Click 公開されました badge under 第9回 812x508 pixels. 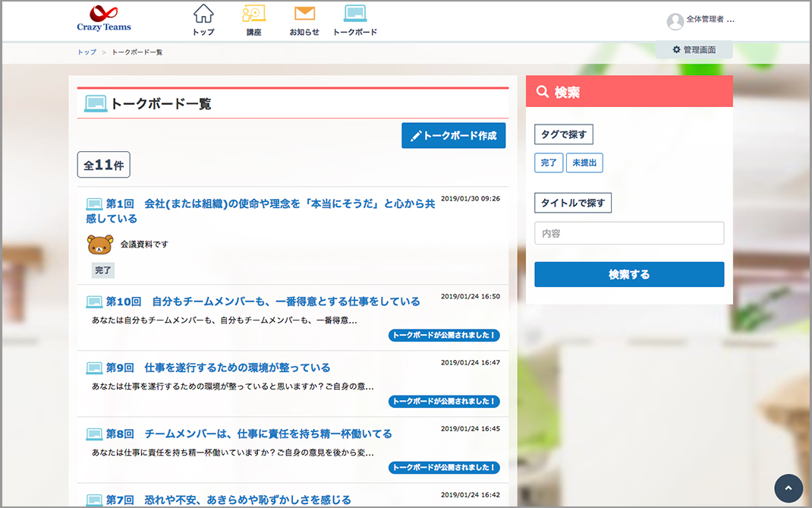pyautogui.click(x=444, y=401)
